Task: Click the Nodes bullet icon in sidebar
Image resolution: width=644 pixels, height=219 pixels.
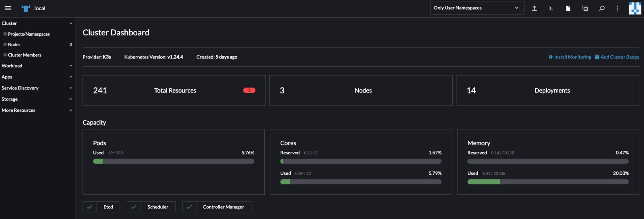Action: click(x=5, y=45)
